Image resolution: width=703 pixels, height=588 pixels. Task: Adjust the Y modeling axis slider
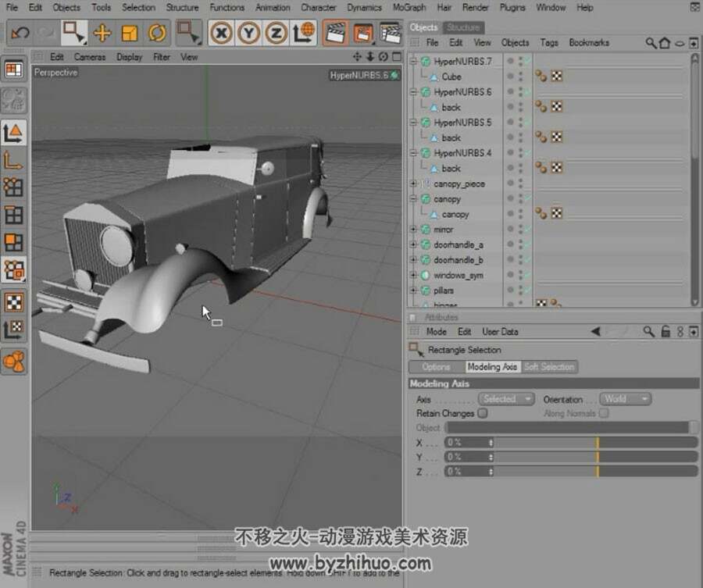pos(595,457)
